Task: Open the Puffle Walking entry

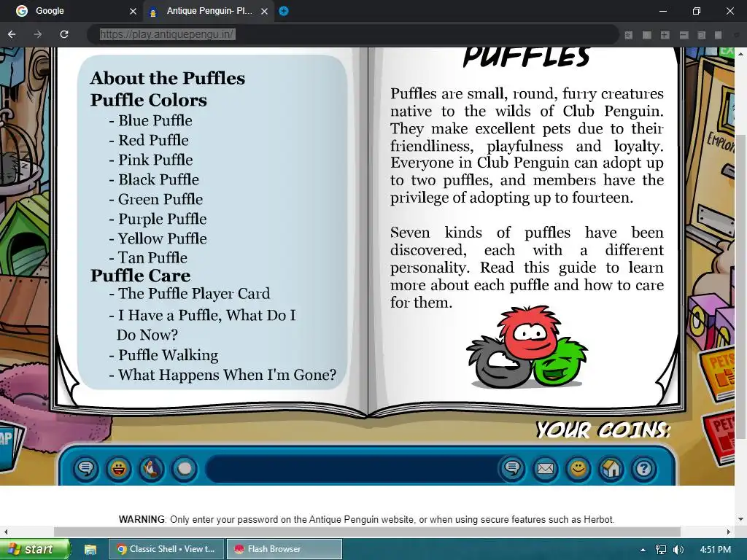Action: coord(163,355)
